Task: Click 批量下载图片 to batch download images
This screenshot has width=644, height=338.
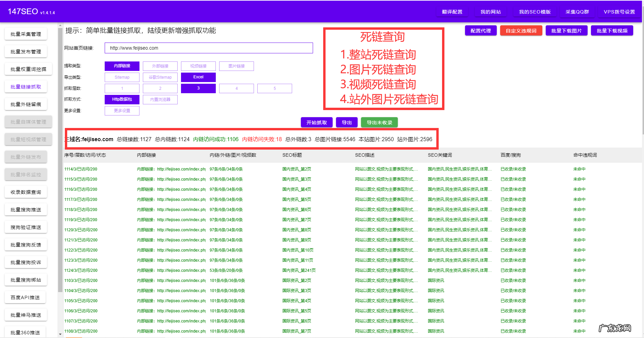Action: 566,30
